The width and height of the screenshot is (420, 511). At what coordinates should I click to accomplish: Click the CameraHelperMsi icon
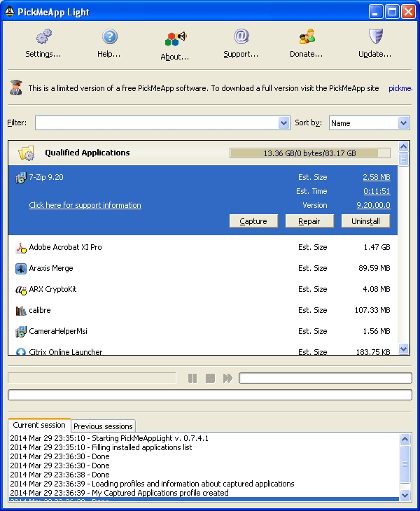(21, 332)
